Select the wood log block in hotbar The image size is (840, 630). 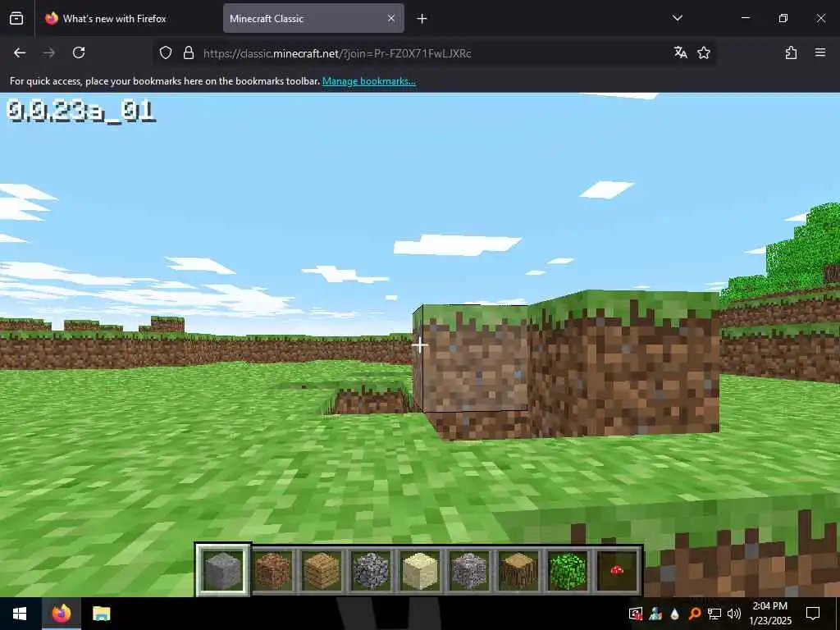[518, 571]
